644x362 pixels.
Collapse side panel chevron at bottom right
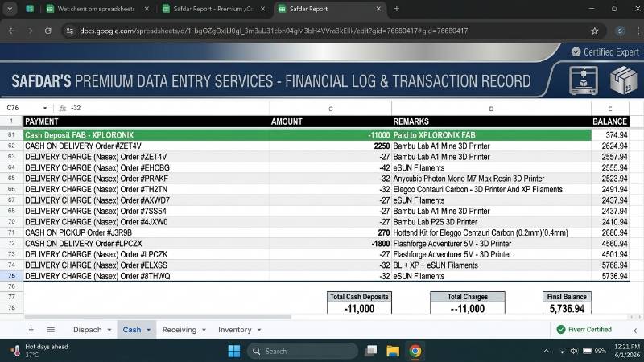pos(635,331)
